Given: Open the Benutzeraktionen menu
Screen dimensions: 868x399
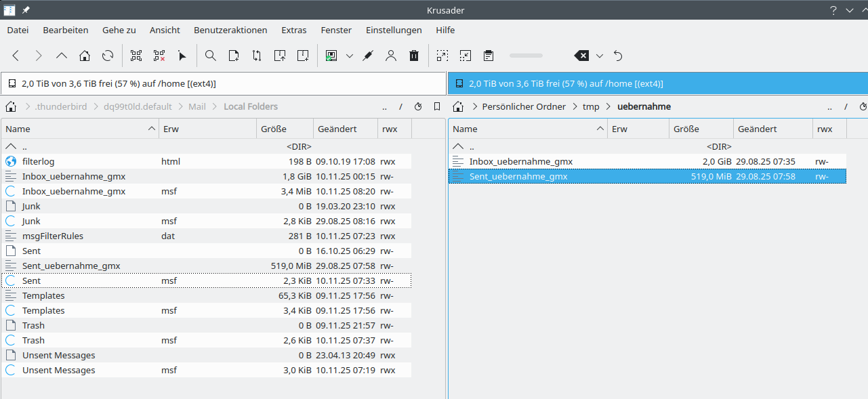Looking at the screenshot, I should 230,30.
